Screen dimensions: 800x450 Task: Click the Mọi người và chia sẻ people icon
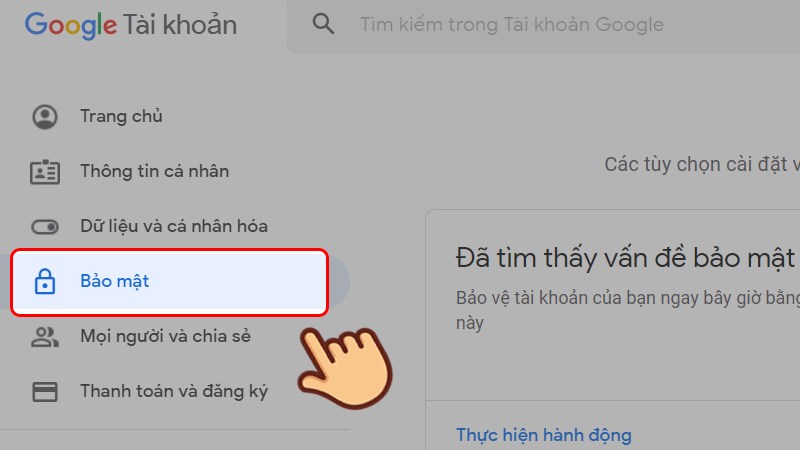[45, 337]
